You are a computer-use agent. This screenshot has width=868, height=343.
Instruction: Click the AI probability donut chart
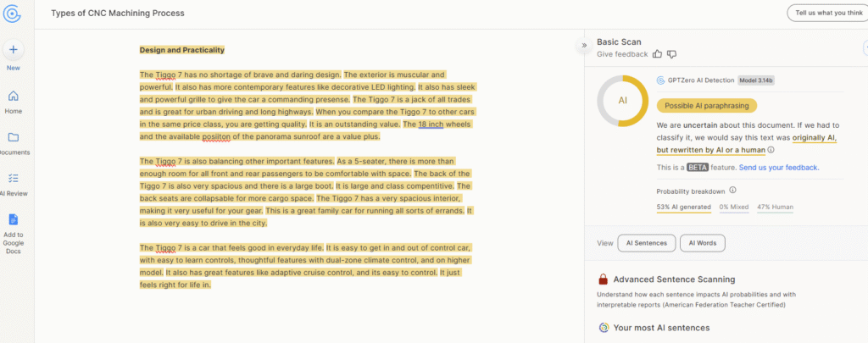tap(622, 101)
